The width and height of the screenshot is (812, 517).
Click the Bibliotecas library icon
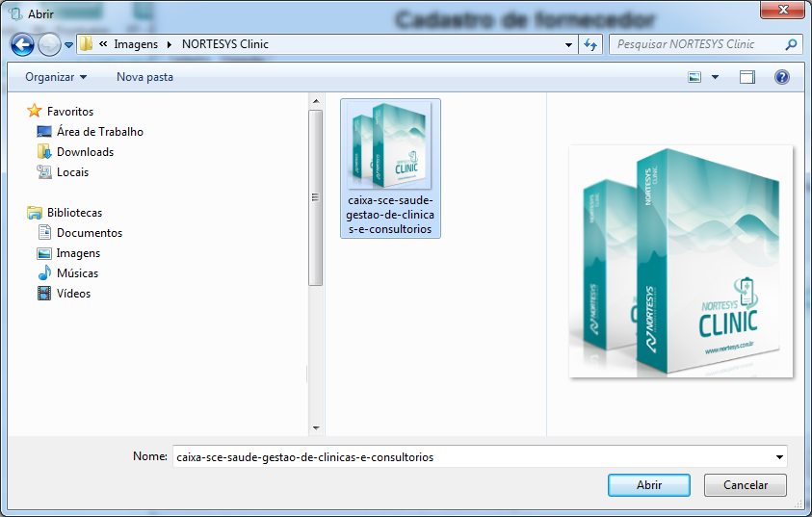[35, 212]
